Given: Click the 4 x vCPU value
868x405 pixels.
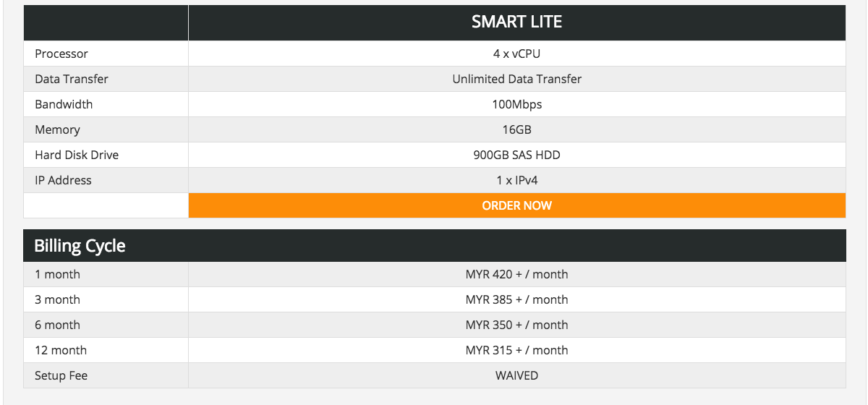Looking at the screenshot, I should point(516,54).
